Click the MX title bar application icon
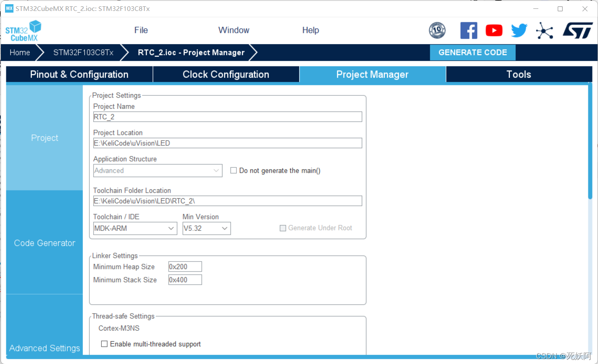 point(9,8)
